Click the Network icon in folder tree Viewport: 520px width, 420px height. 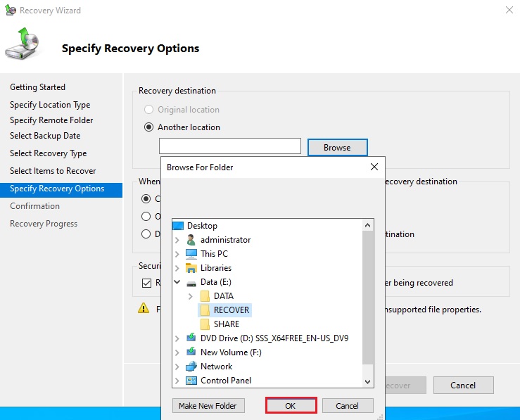[191, 367]
